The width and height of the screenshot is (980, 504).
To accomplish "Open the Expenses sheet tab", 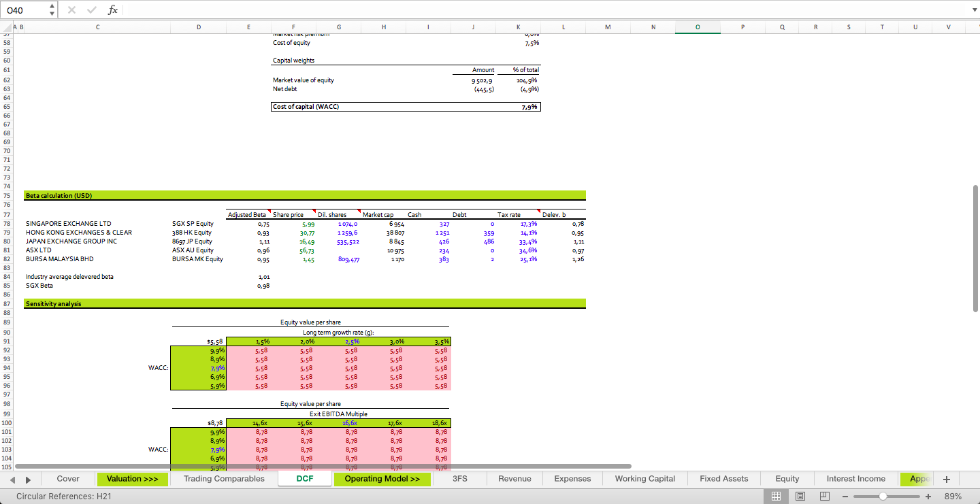I will tap(572, 479).
